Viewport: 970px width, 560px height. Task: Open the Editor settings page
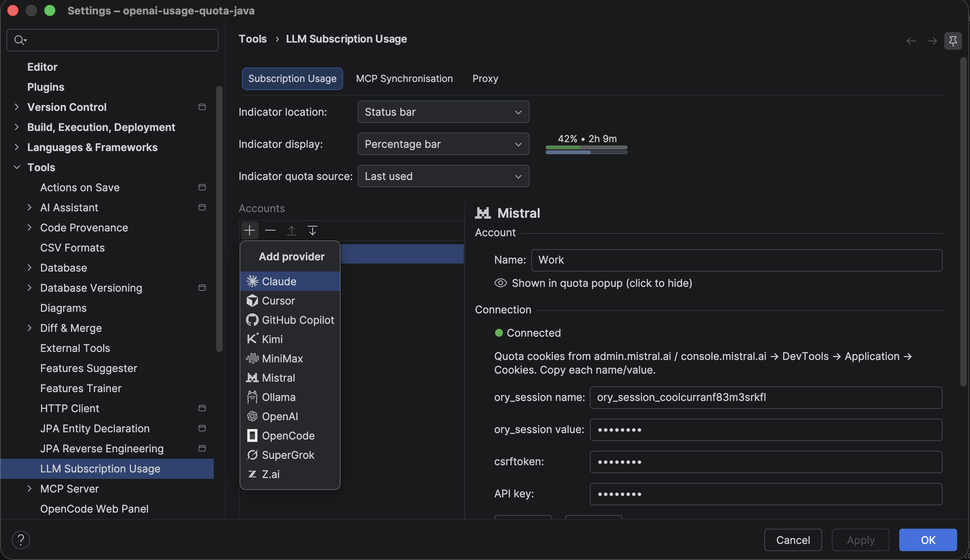(42, 67)
